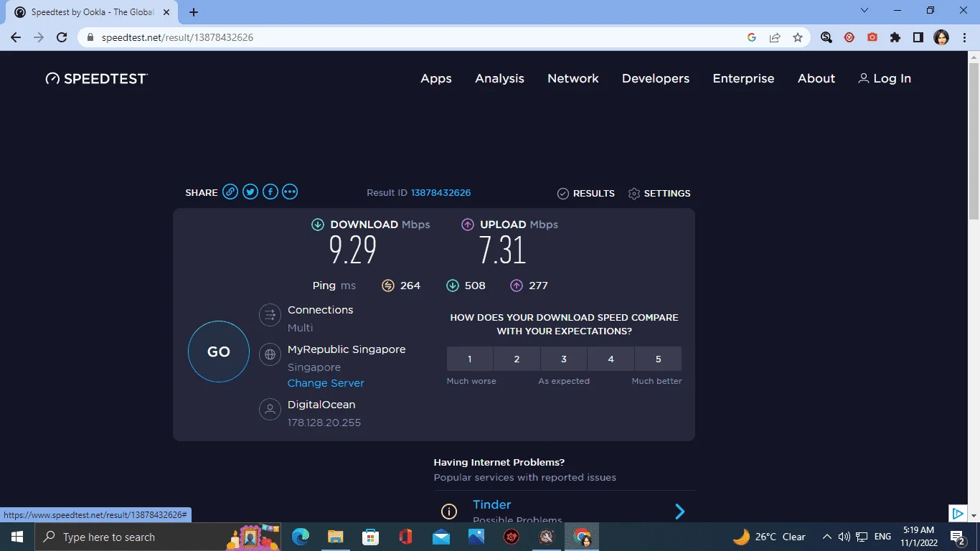The width and height of the screenshot is (980, 551).
Task: Go back in browser
Action: [16, 37]
